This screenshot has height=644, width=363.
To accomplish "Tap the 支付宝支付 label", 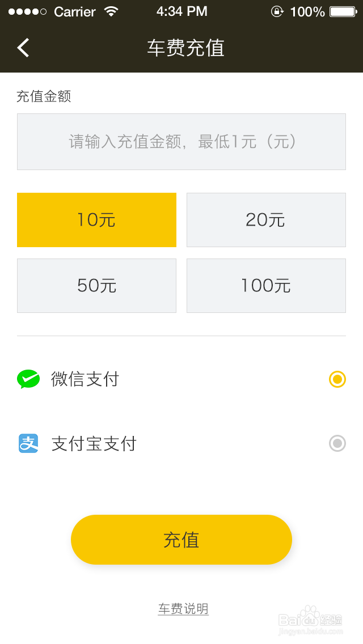I will pyautogui.click(x=94, y=444).
